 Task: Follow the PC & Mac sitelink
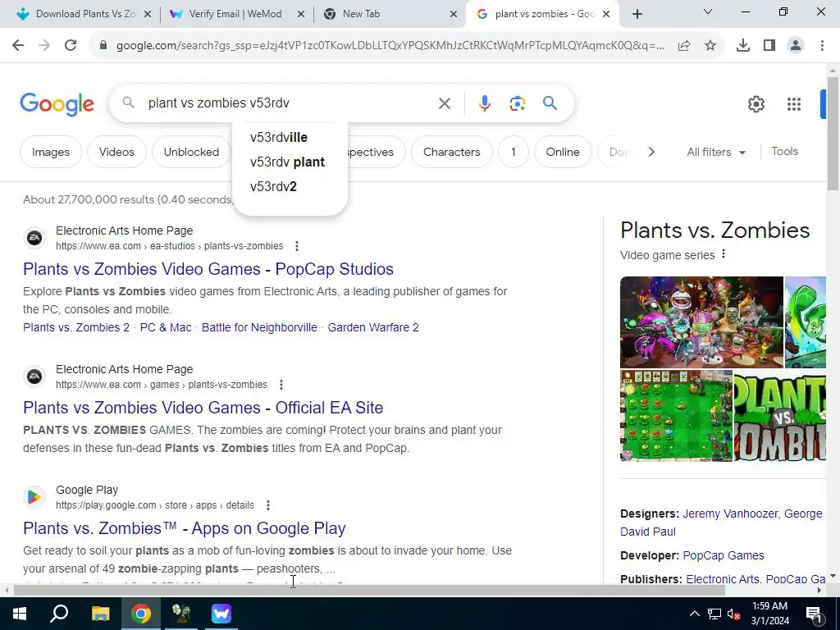(166, 327)
